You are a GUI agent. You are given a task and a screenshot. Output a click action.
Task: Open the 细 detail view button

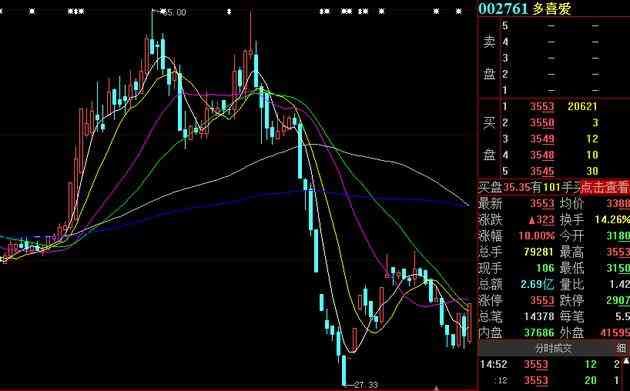tap(622, 348)
